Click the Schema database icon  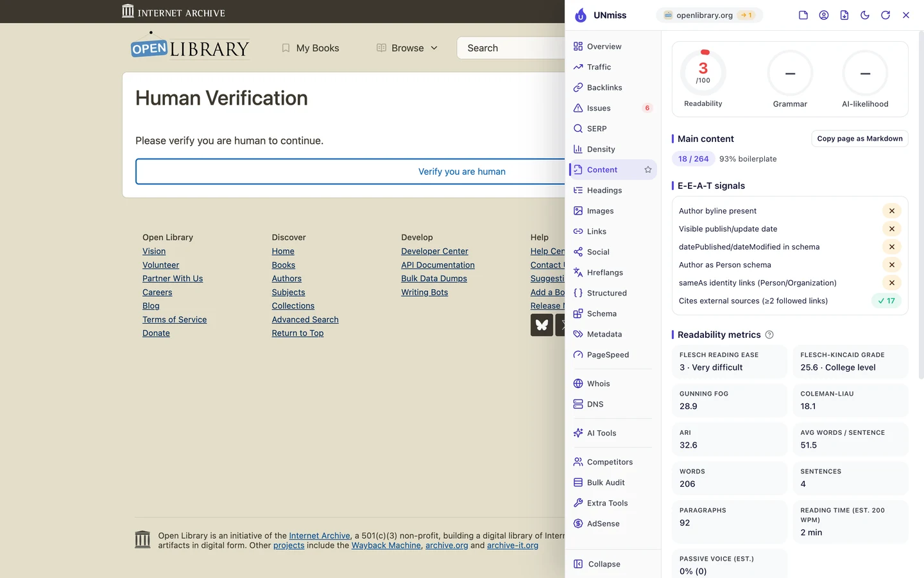click(578, 313)
